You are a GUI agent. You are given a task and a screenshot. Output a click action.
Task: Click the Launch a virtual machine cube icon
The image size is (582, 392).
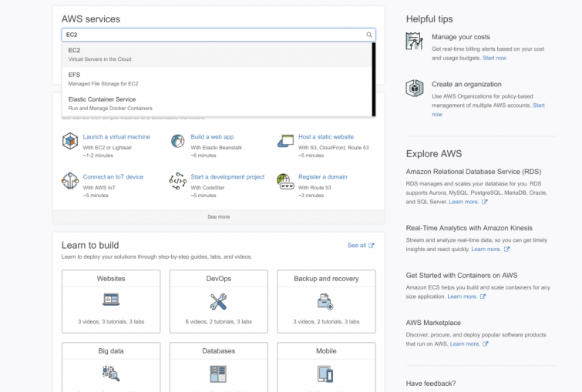click(x=70, y=141)
